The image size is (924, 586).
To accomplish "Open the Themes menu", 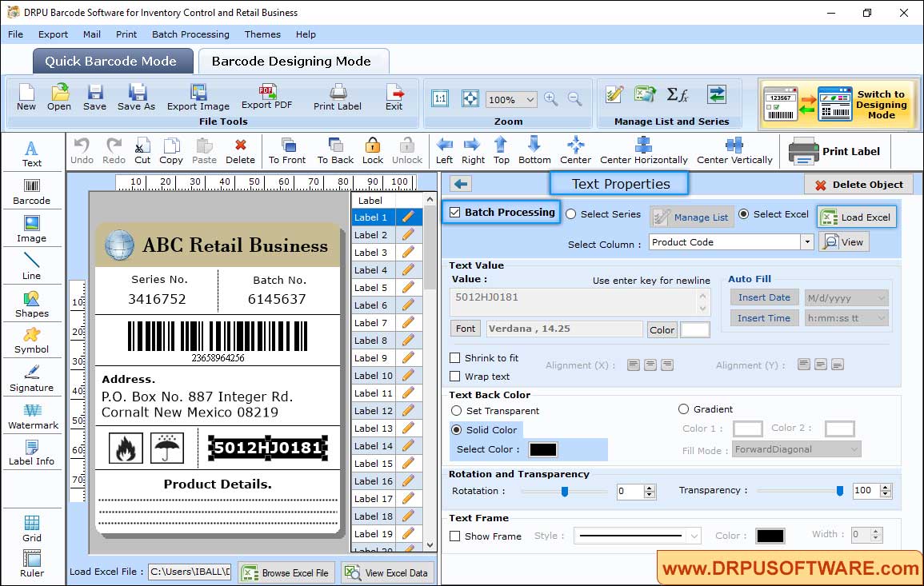I will point(262,34).
